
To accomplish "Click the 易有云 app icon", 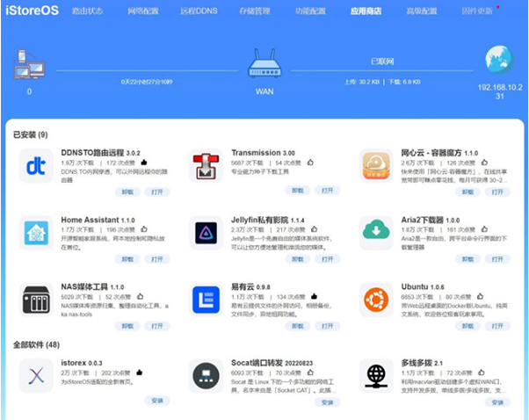I will pos(207,300).
